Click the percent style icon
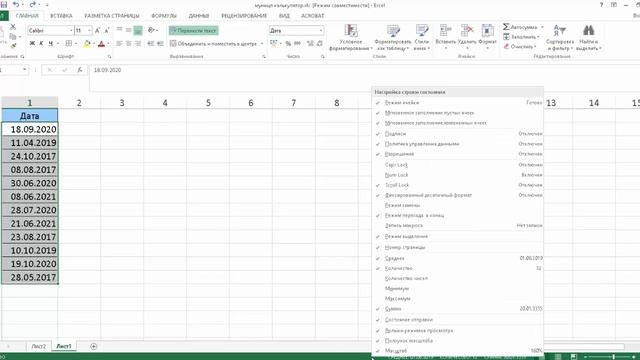 tap(288, 43)
